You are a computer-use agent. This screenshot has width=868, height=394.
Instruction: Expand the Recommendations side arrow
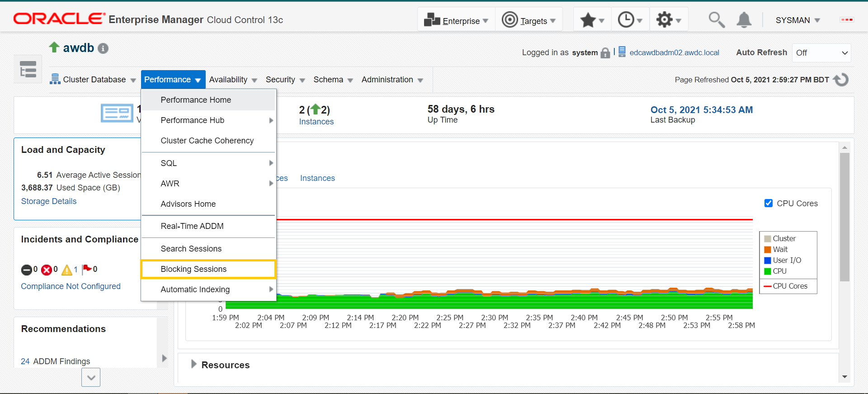[x=164, y=358]
